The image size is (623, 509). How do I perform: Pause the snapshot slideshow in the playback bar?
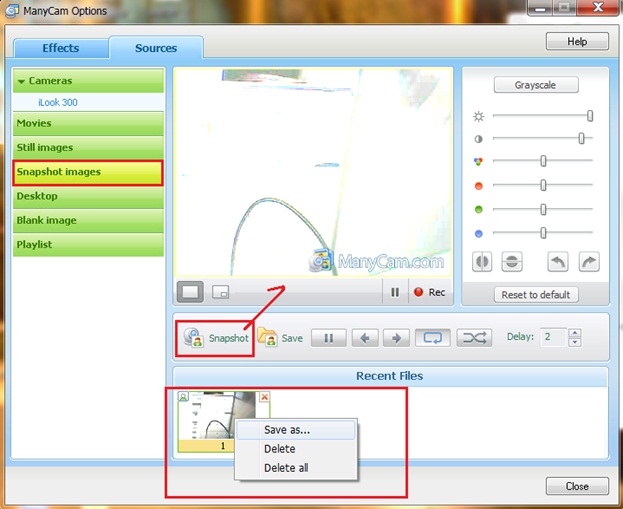329,338
